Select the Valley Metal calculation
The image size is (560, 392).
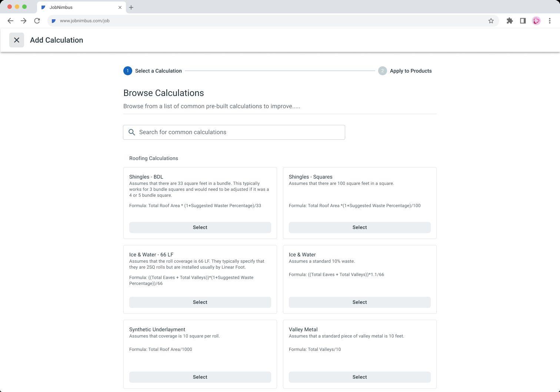(x=360, y=377)
